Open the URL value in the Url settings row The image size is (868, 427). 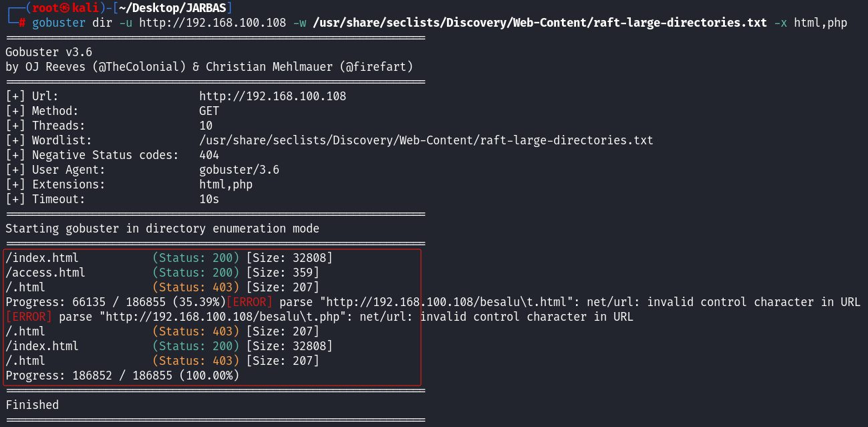273,96
